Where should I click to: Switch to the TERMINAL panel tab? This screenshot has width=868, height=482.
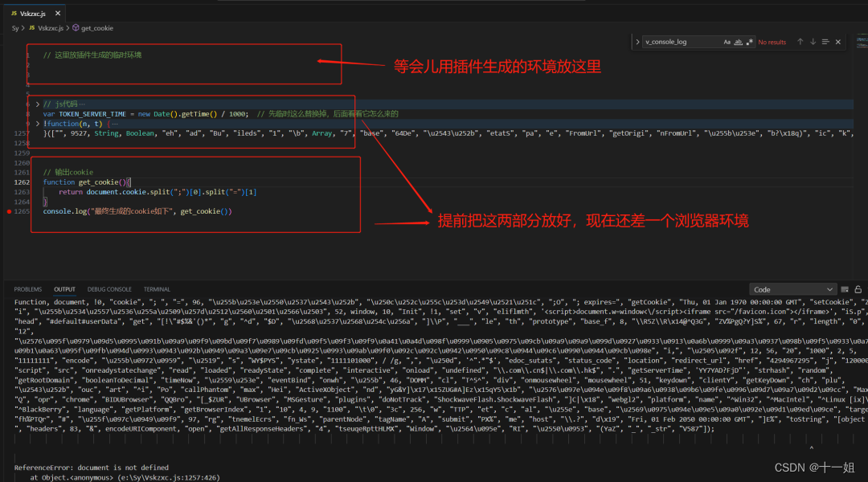click(x=157, y=289)
